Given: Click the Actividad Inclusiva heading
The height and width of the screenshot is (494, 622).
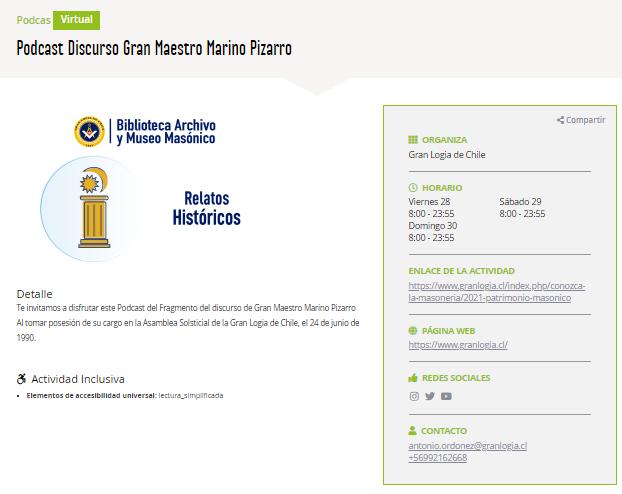Looking at the screenshot, I should pyautogui.click(x=78, y=379).
